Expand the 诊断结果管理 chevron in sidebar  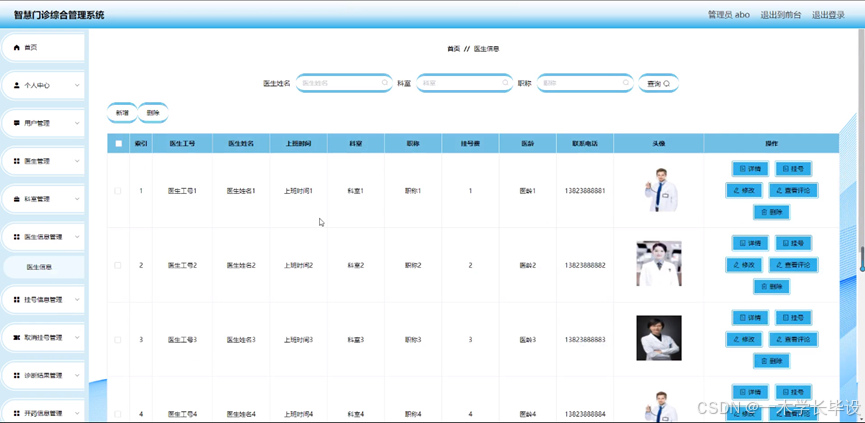pos(77,375)
